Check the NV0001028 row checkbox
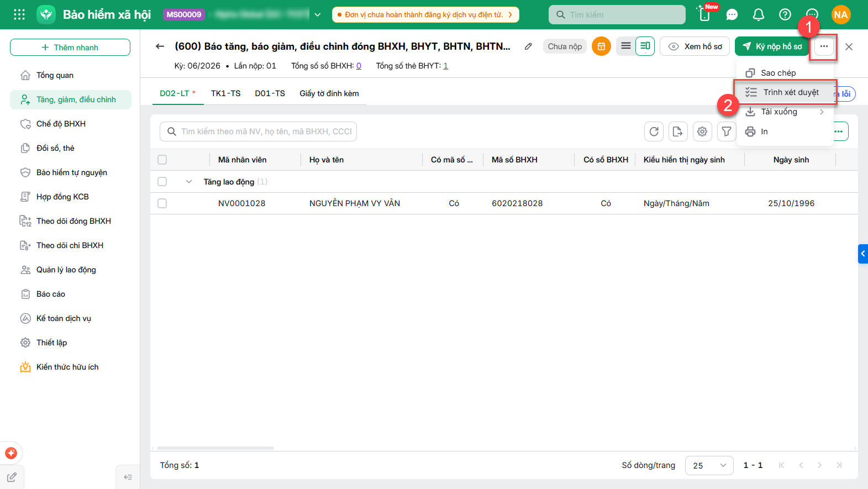Screen dimensions: 868x489 tap(162, 203)
